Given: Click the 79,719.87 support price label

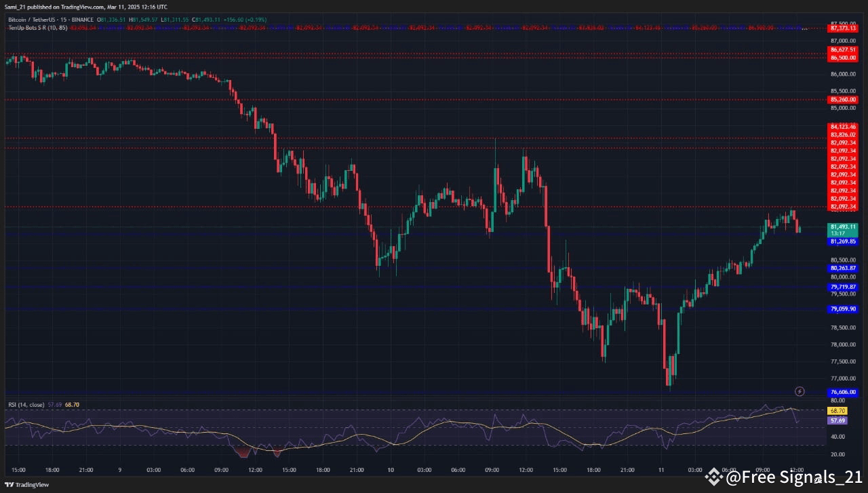Looking at the screenshot, I should tap(843, 288).
